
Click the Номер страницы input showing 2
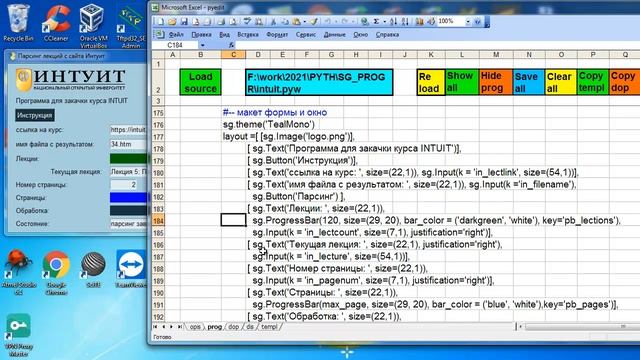pos(124,184)
